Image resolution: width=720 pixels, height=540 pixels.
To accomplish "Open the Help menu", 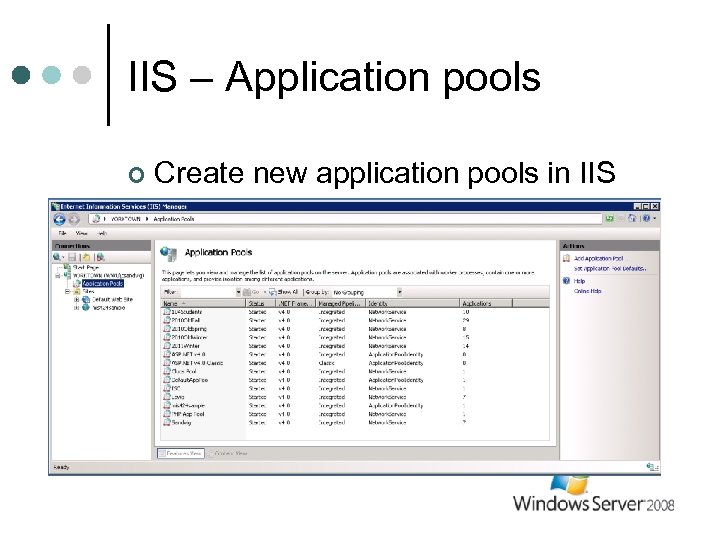I will point(102,233).
